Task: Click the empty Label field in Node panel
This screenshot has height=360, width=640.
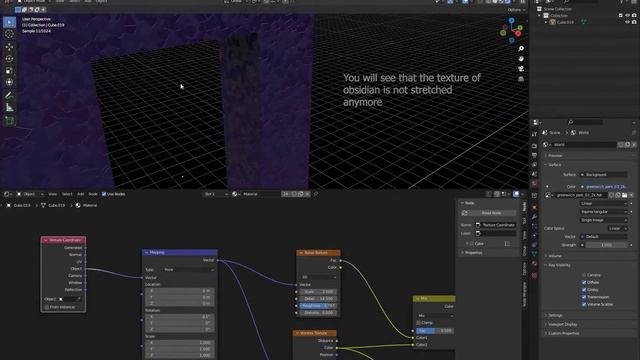Action: pyautogui.click(x=496, y=233)
